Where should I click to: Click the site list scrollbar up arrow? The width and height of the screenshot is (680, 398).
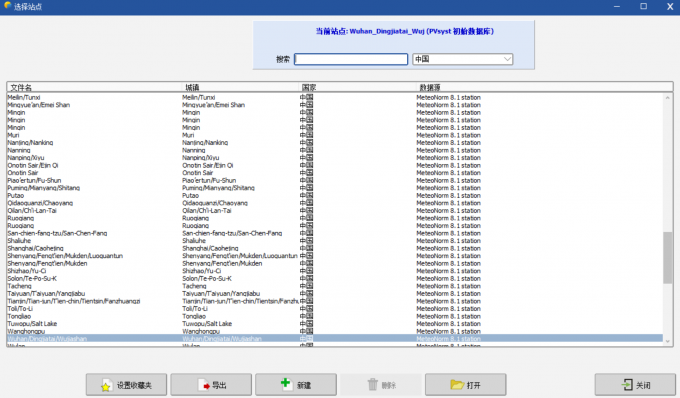click(x=667, y=98)
